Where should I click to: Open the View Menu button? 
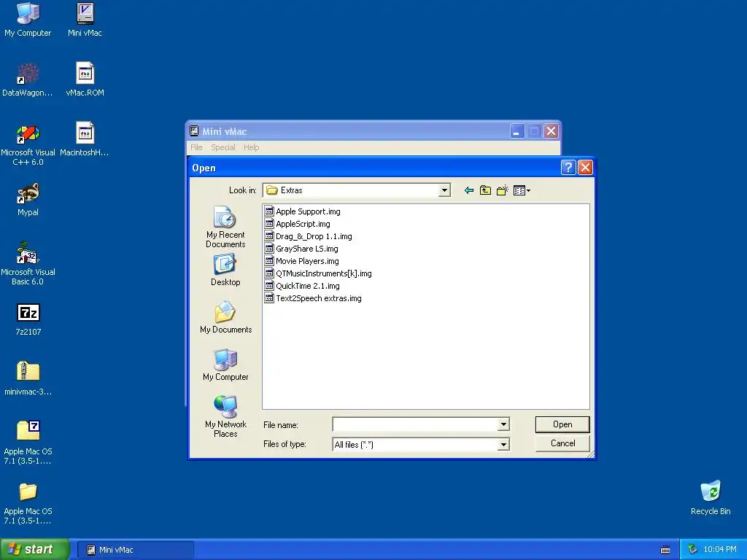tap(522, 190)
